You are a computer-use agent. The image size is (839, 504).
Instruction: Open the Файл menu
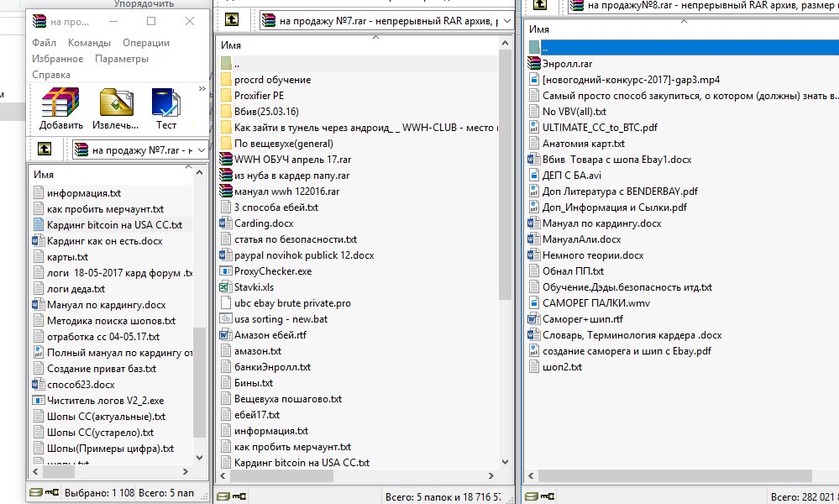(x=44, y=43)
